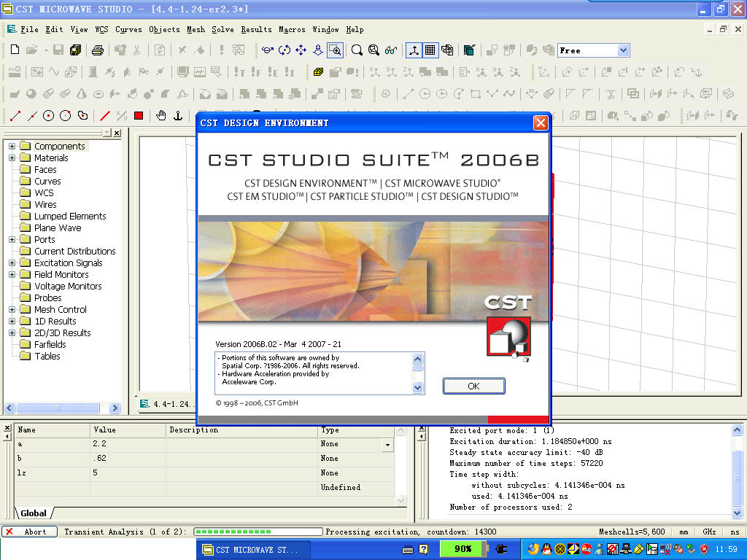Open the Results menu
The image size is (747, 560).
256,29
